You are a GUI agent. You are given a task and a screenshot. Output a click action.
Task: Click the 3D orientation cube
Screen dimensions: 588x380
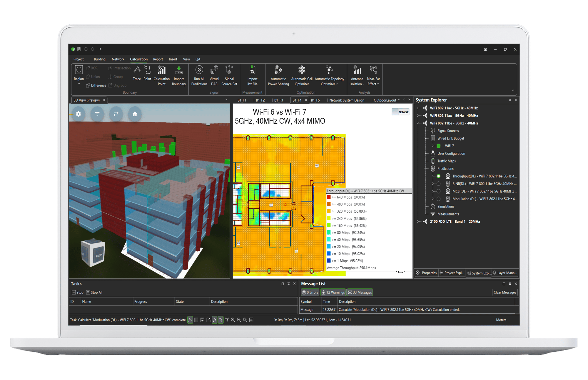pyautogui.click(x=93, y=253)
